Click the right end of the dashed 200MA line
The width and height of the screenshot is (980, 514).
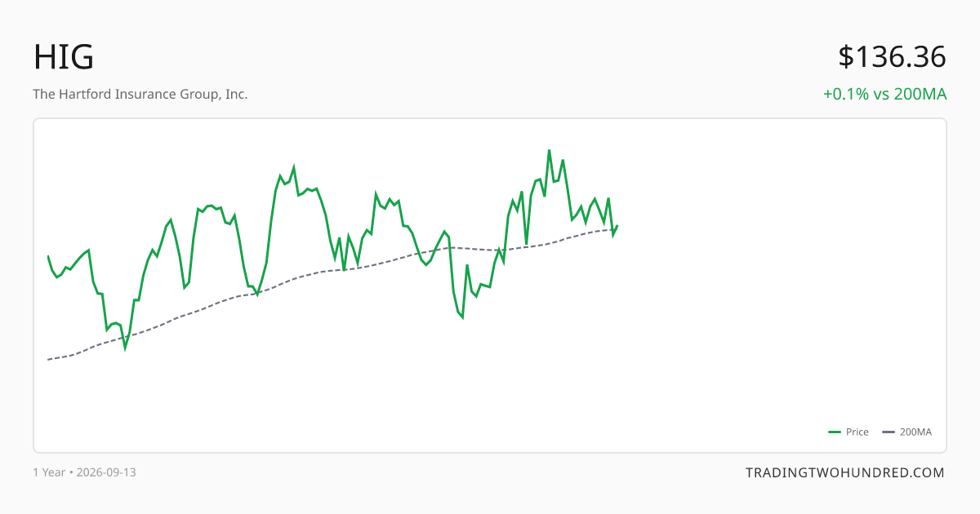[x=614, y=230]
